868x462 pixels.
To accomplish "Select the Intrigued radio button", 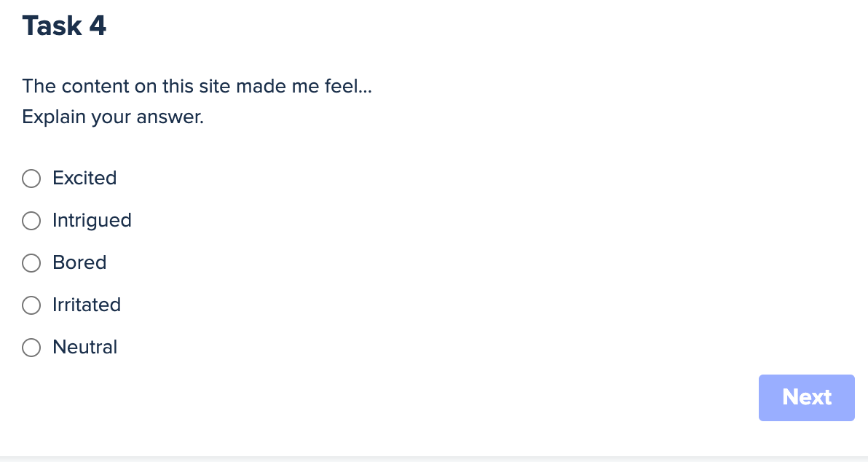I will point(31,221).
